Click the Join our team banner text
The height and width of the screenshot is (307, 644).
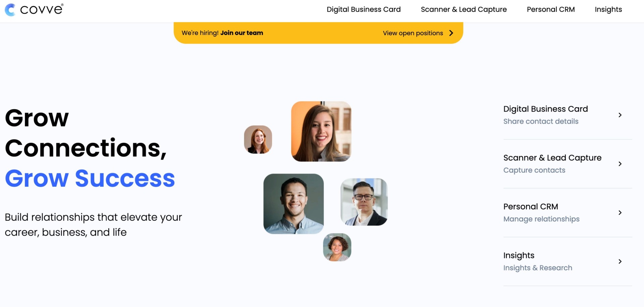pyautogui.click(x=241, y=33)
